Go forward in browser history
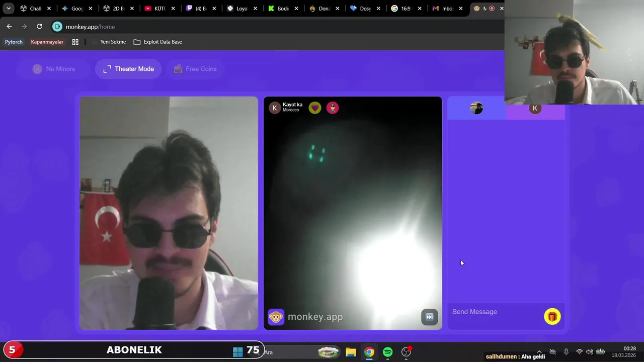This screenshot has height=362, width=644. pyautogui.click(x=24, y=27)
